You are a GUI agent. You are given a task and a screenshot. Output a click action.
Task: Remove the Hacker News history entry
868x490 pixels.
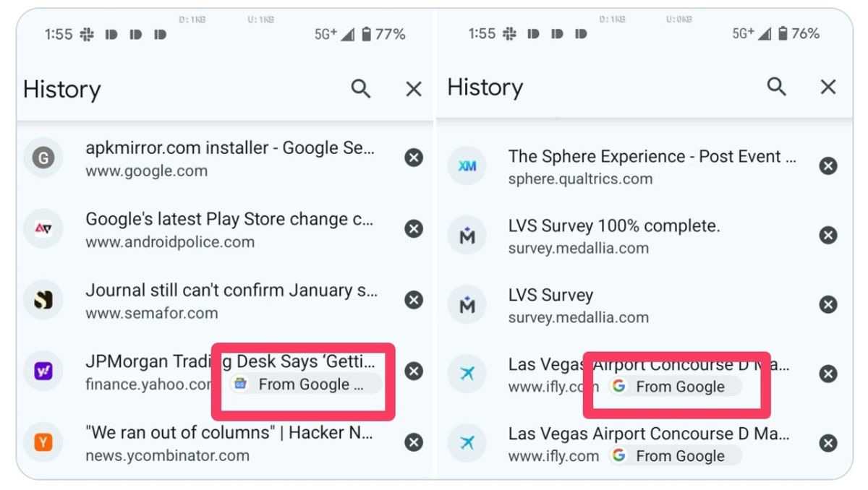point(414,442)
